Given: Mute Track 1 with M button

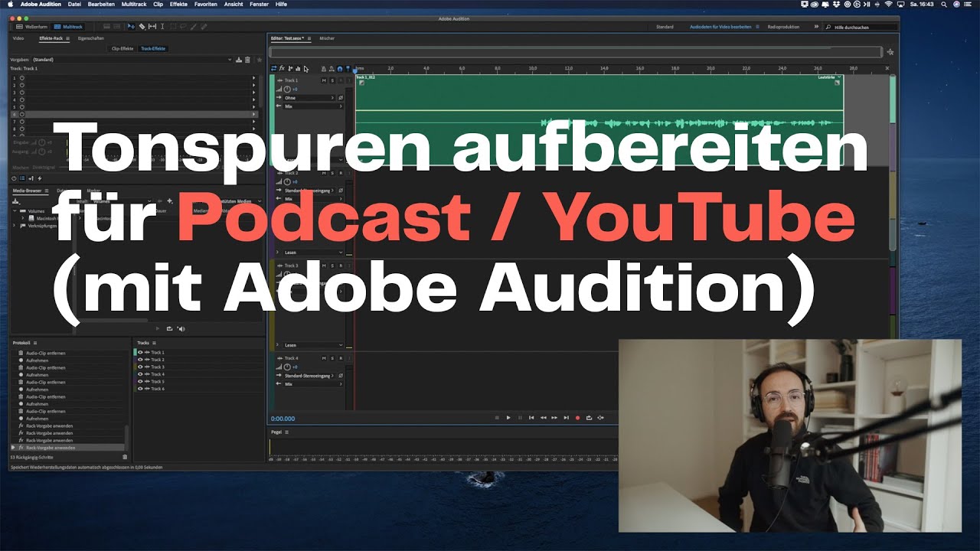Looking at the screenshot, I should [x=324, y=80].
